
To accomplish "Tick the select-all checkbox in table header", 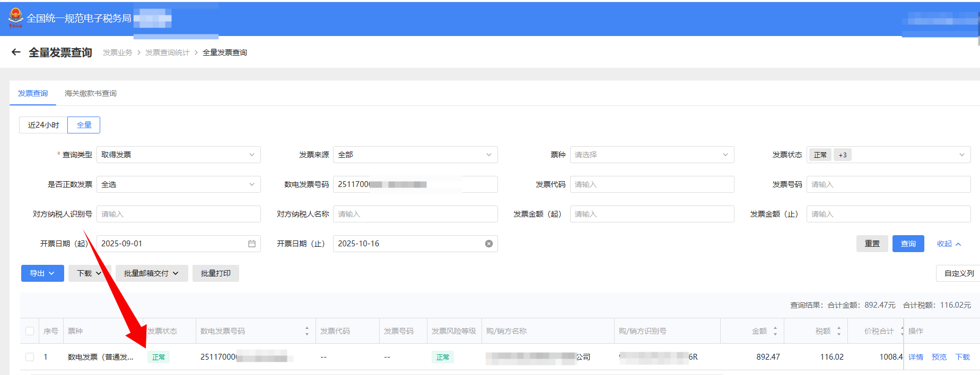I will 30,331.
